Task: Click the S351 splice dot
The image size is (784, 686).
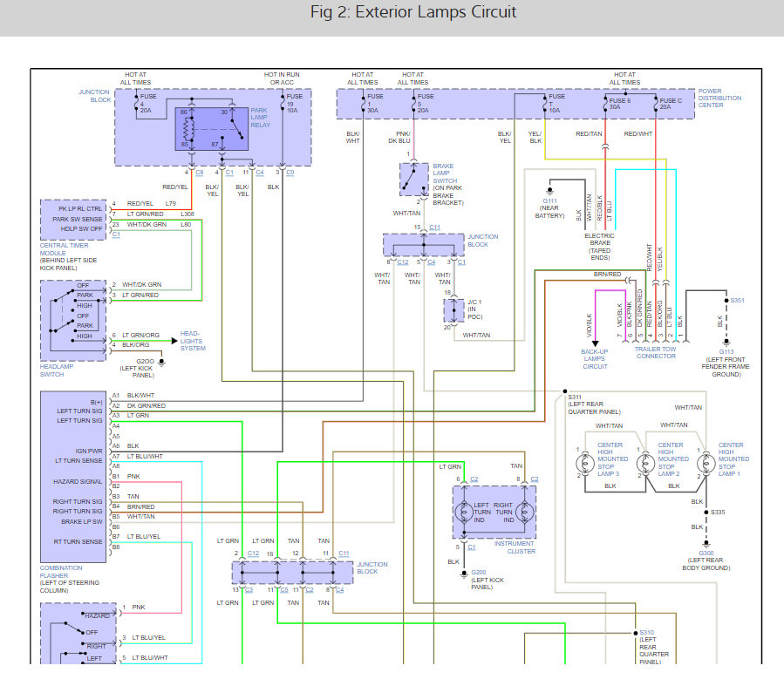Action: [726, 300]
